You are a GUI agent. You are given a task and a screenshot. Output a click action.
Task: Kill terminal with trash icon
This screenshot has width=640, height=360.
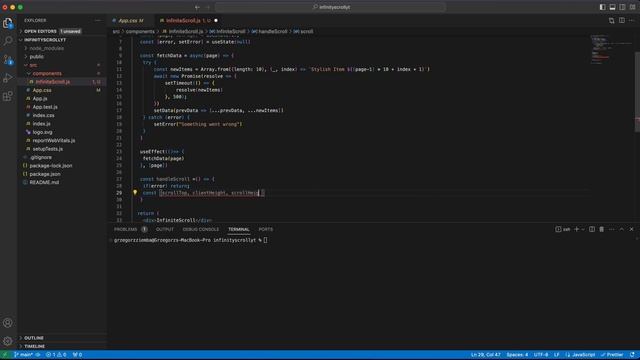coord(602,229)
